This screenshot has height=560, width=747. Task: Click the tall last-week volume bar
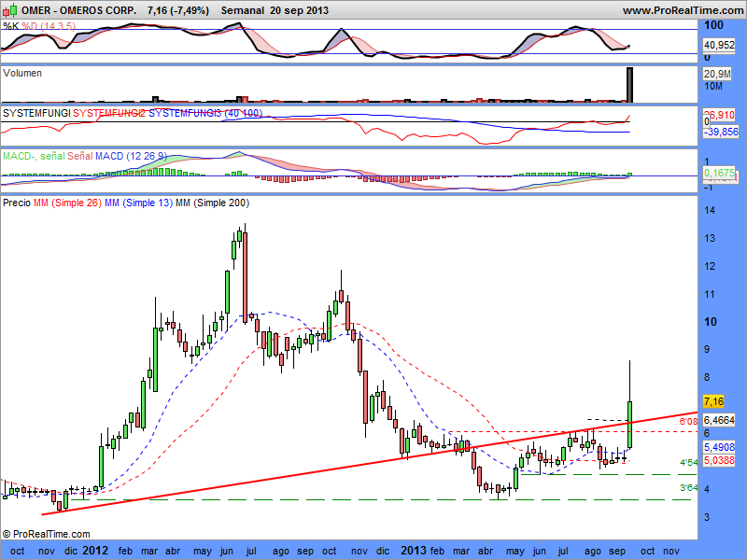(629, 85)
